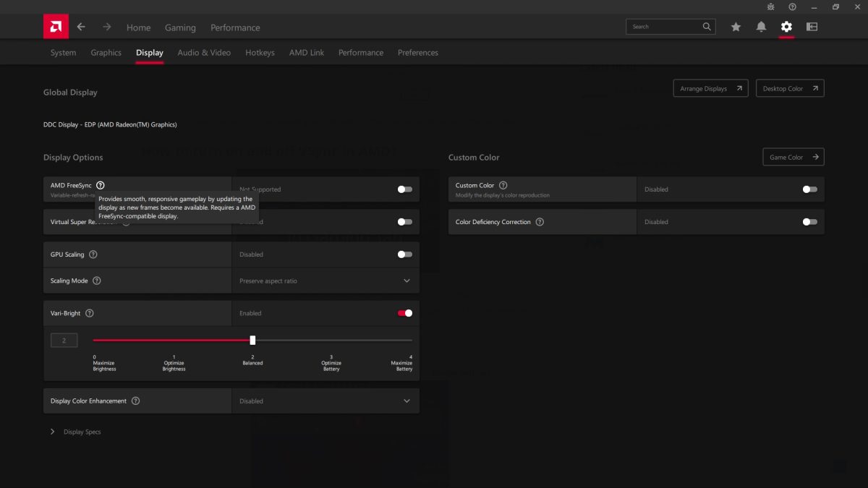Open the notifications bell
868x488 pixels.
(x=761, y=27)
